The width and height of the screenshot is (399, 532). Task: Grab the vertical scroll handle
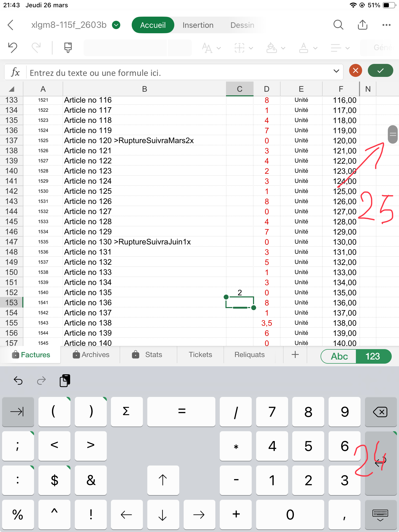(x=393, y=134)
